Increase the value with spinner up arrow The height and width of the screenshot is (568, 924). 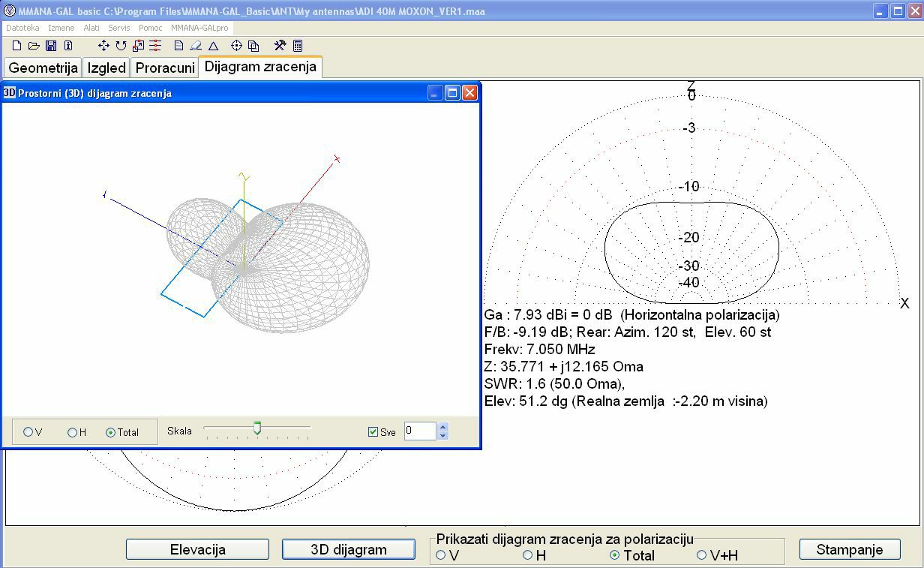(x=442, y=427)
